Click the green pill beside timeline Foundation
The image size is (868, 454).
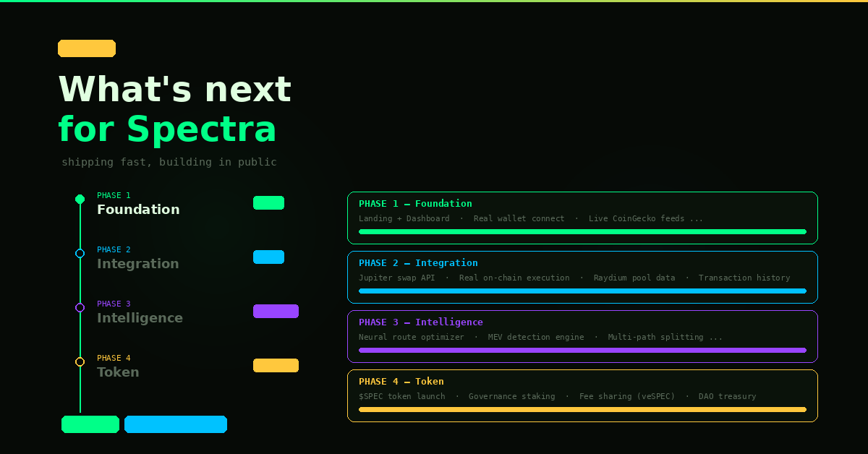[268, 203]
